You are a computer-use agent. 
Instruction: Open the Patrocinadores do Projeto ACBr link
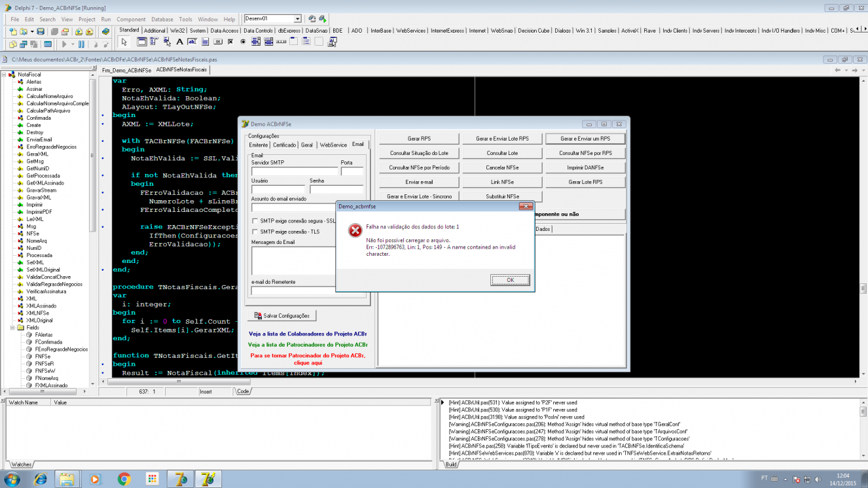pyautogui.click(x=308, y=345)
